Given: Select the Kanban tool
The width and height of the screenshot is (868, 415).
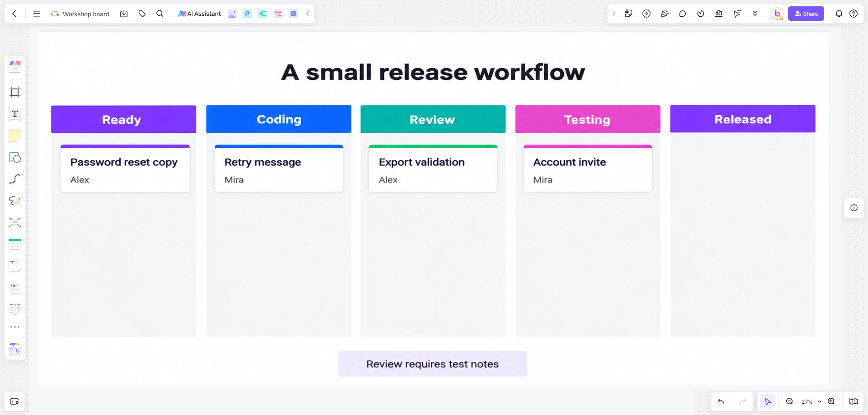Looking at the screenshot, I should tap(15, 309).
